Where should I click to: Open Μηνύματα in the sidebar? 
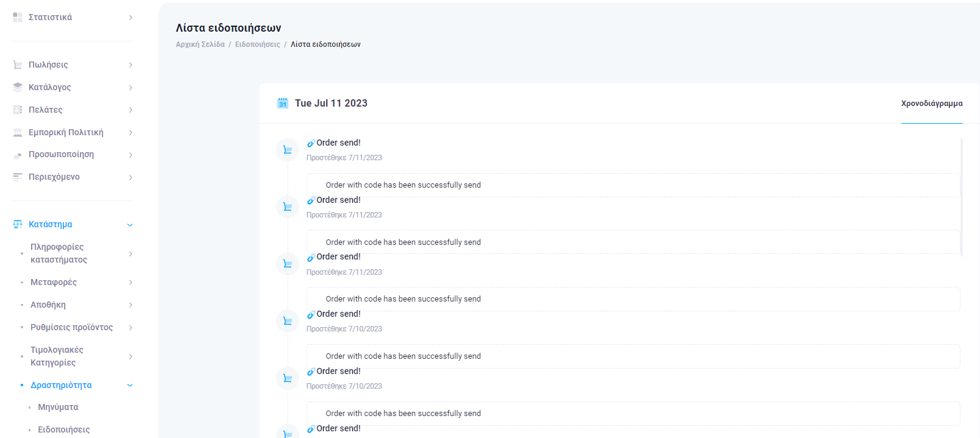(x=58, y=407)
